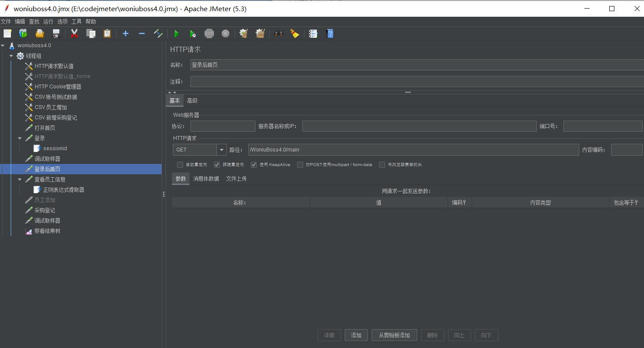Click the 协议 input field
This screenshot has height=348, width=644.
tap(223, 126)
